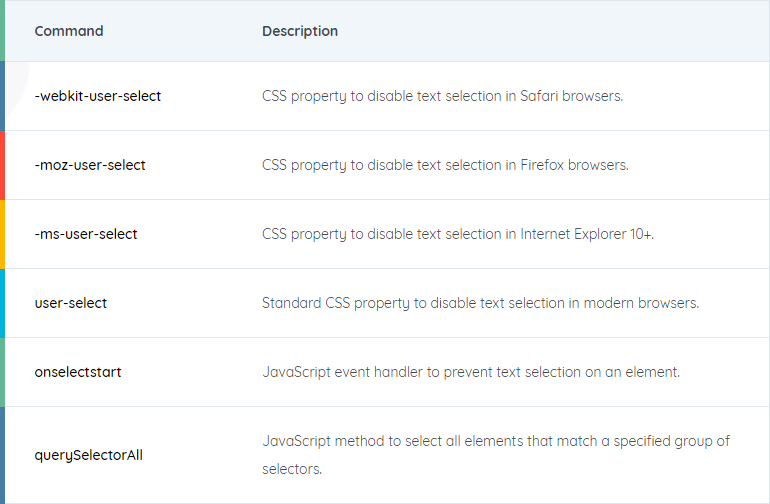The width and height of the screenshot is (770, 504).
Task: Select the -moz-user-select command cell
Action: coord(90,165)
